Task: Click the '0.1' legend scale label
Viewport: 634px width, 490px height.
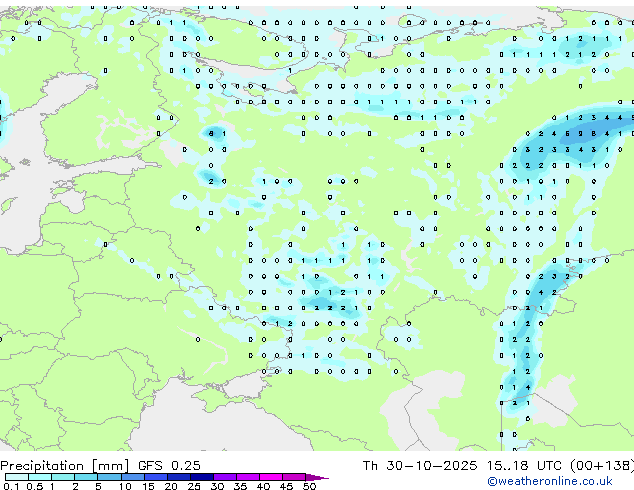Action: pos(11,486)
